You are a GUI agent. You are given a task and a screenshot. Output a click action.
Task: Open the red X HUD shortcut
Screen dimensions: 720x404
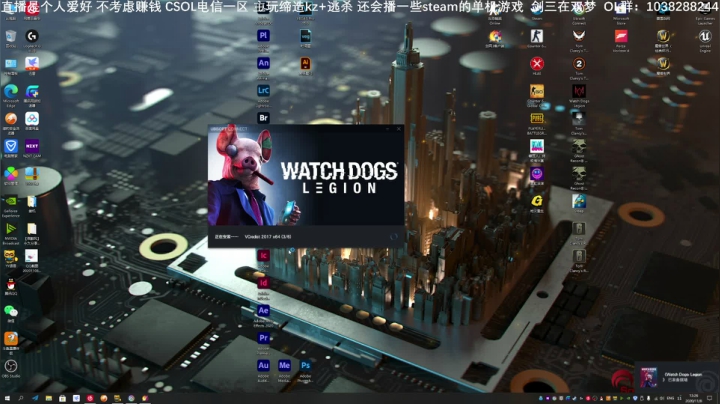[537, 64]
